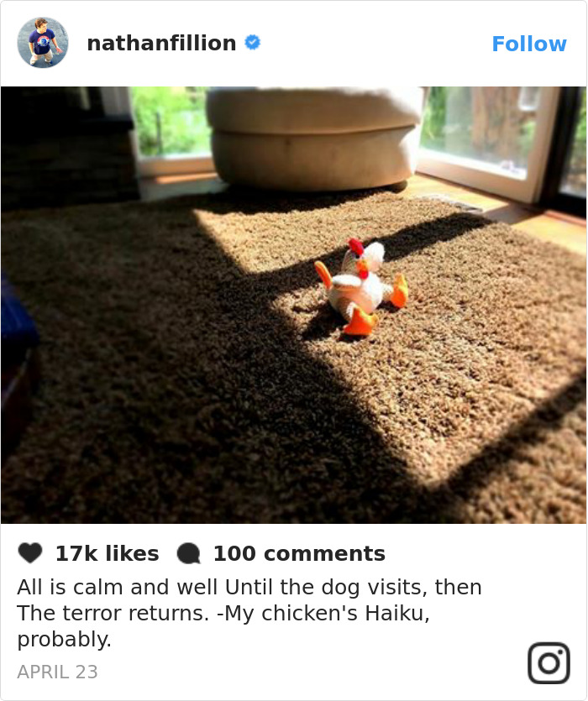Click the chicken haiku caption text
588x701 pixels.
[249, 613]
